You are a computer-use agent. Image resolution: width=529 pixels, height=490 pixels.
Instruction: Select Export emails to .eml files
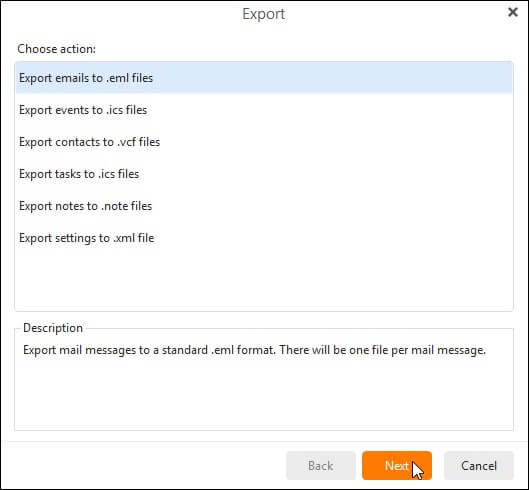click(264, 78)
